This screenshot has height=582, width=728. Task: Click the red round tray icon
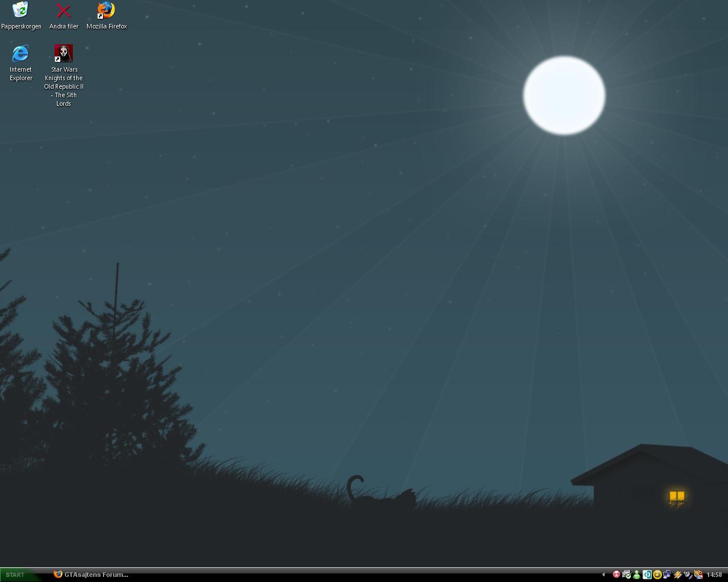click(616, 575)
